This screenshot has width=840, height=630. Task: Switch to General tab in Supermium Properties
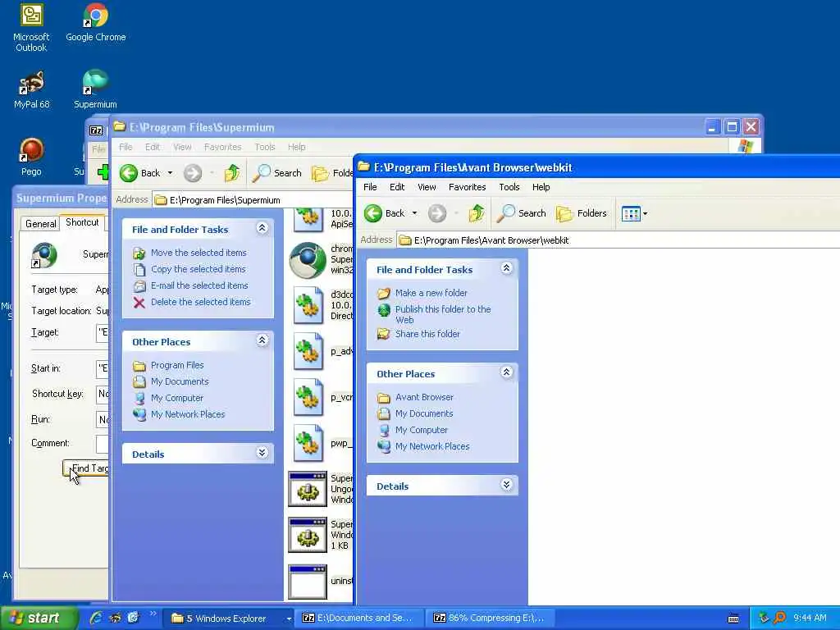41,224
